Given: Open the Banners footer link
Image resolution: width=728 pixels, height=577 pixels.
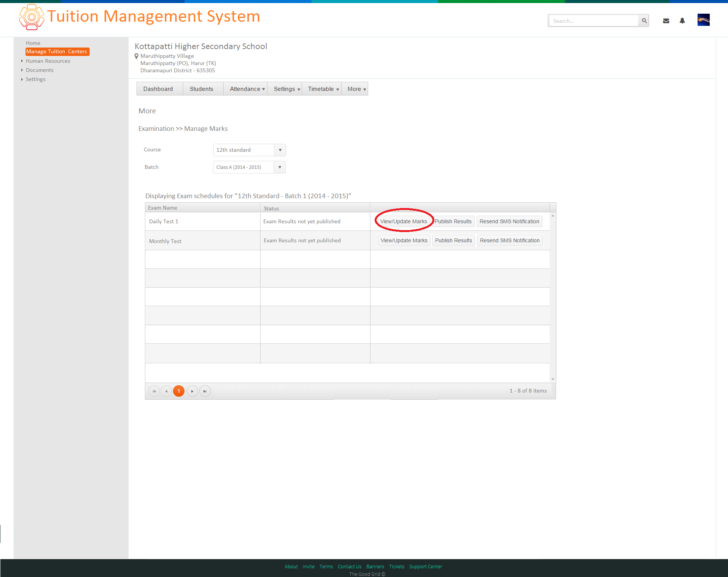Looking at the screenshot, I should coord(375,567).
